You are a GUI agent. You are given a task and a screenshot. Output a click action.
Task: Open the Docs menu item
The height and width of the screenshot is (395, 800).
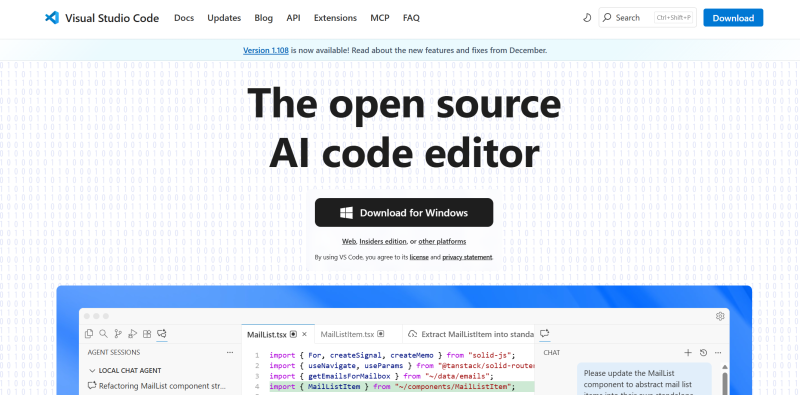pyautogui.click(x=184, y=18)
